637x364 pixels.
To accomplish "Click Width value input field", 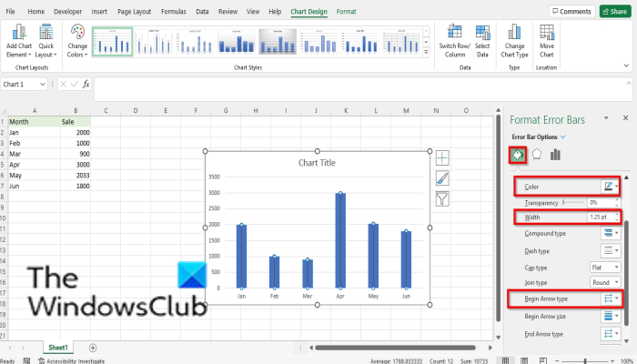I will point(601,217).
